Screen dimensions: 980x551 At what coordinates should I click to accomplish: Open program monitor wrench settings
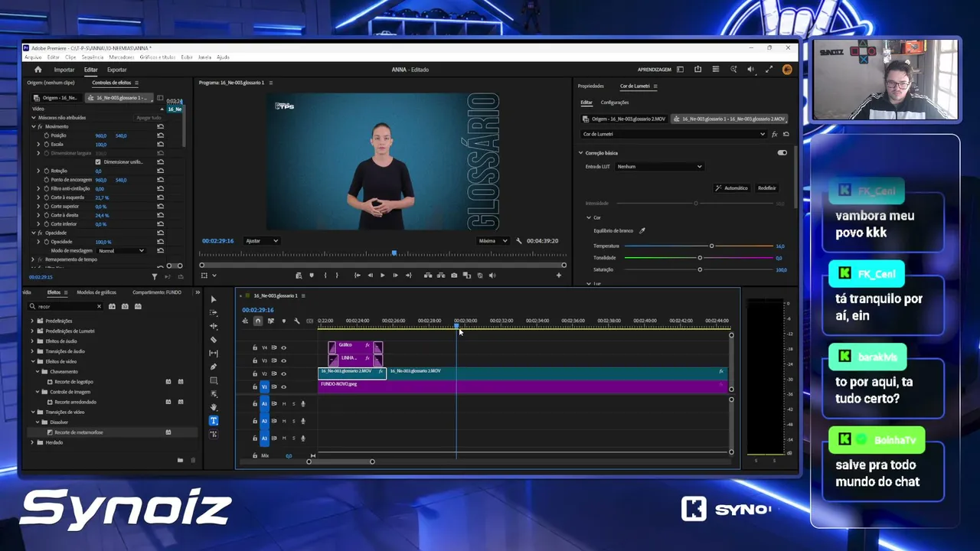click(519, 240)
